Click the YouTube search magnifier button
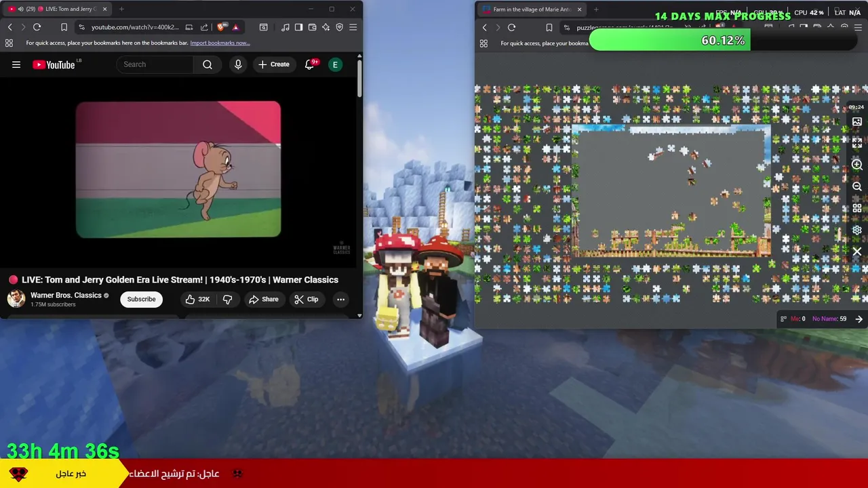 [208, 64]
